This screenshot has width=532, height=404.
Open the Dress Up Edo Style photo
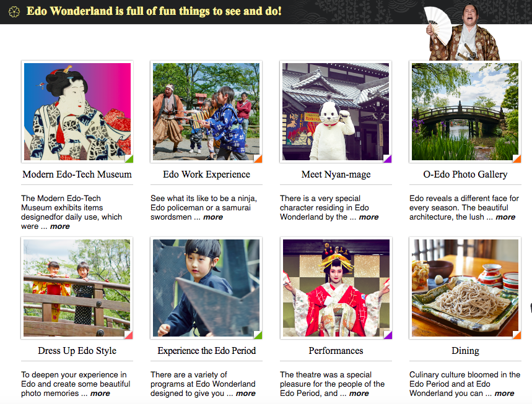point(77,288)
